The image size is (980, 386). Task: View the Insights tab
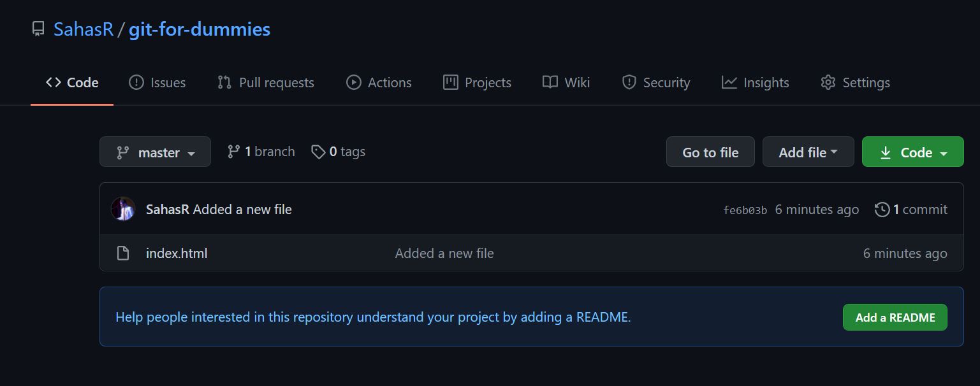(x=756, y=83)
